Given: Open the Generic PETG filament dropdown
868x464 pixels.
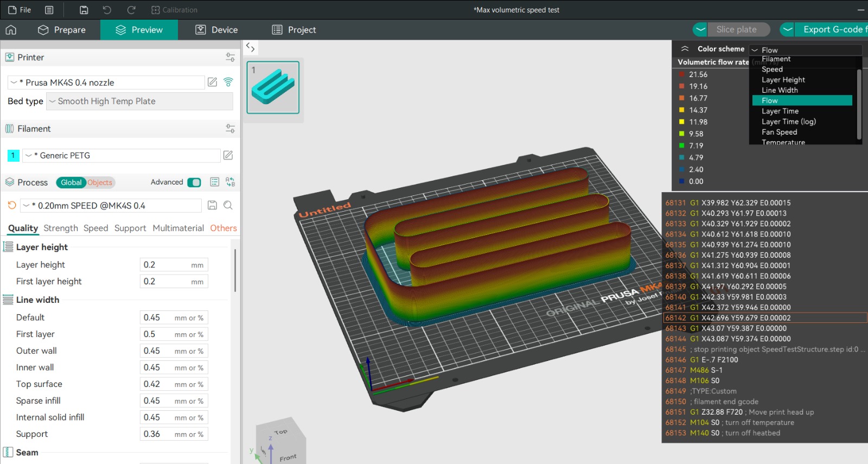Looking at the screenshot, I should pos(121,155).
